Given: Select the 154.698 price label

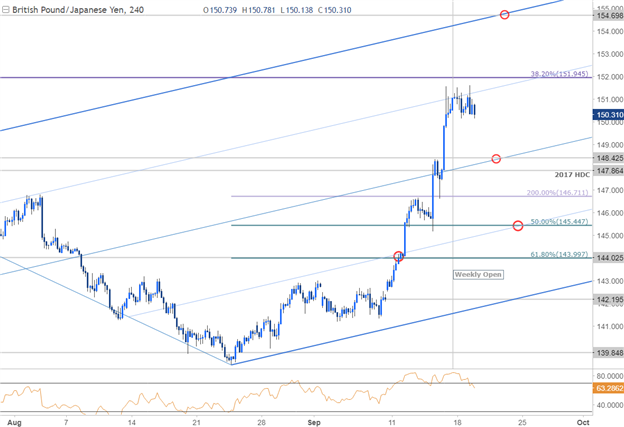Looking at the screenshot, I should pos(608,16).
